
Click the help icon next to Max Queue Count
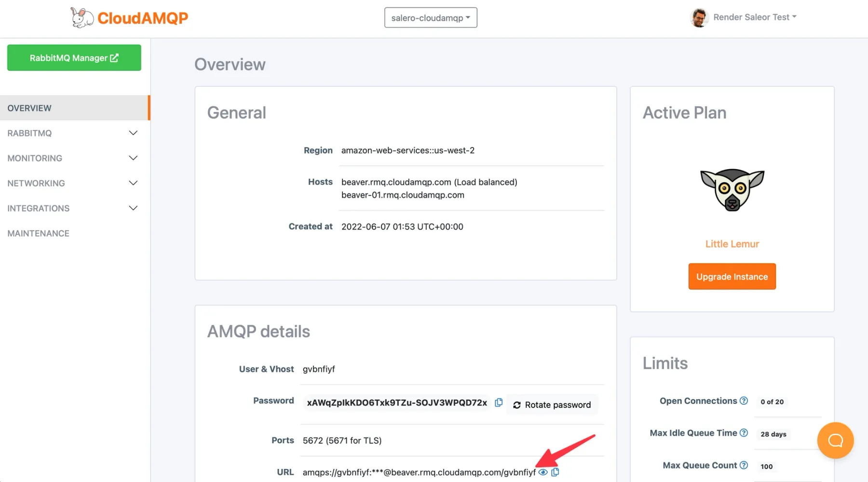click(x=744, y=465)
